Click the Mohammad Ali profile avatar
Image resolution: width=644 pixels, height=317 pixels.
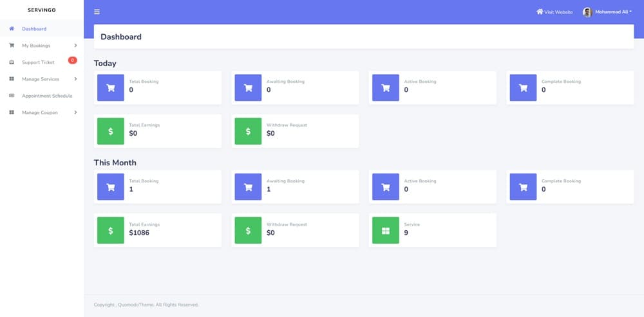[x=587, y=12]
